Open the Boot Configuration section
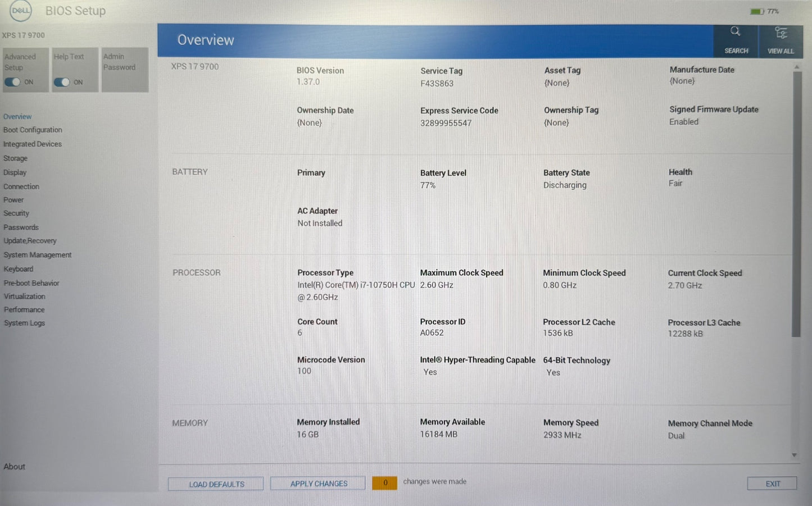The height and width of the screenshot is (506, 812). 33,130
